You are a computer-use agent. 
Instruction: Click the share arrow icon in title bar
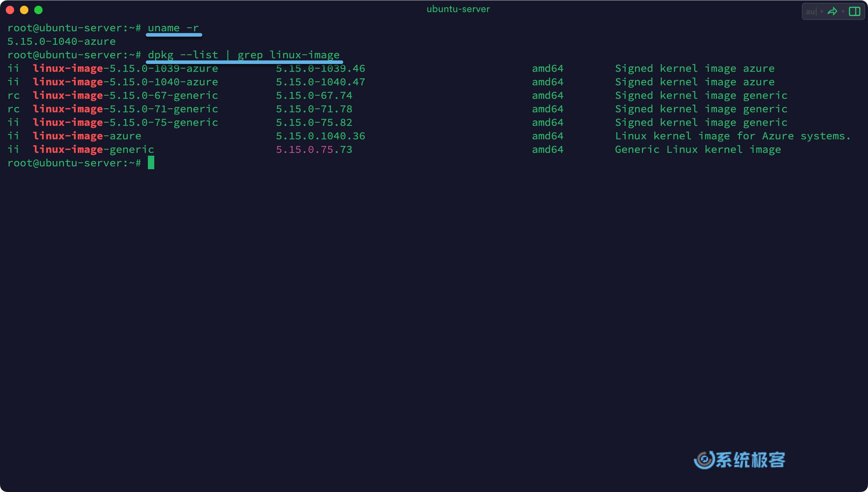(x=832, y=12)
